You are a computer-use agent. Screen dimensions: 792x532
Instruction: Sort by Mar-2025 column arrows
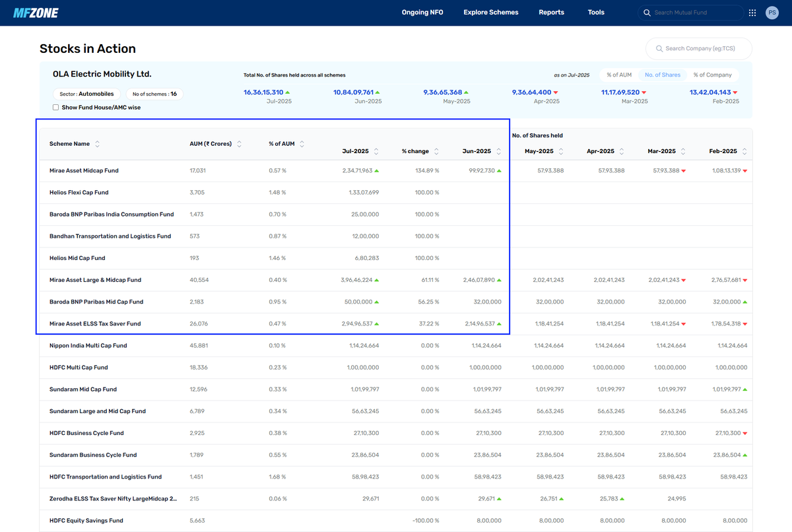click(x=683, y=151)
